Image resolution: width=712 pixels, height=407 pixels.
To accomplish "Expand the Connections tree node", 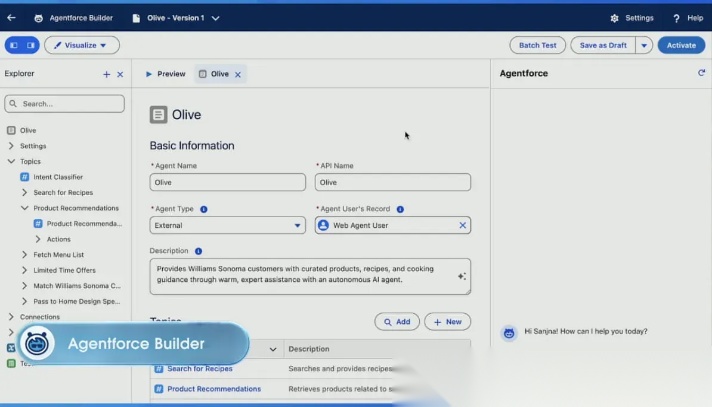I will point(11,317).
